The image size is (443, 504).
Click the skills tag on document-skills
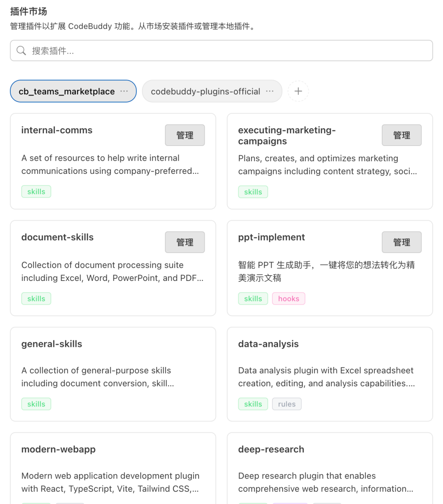coord(36,299)
